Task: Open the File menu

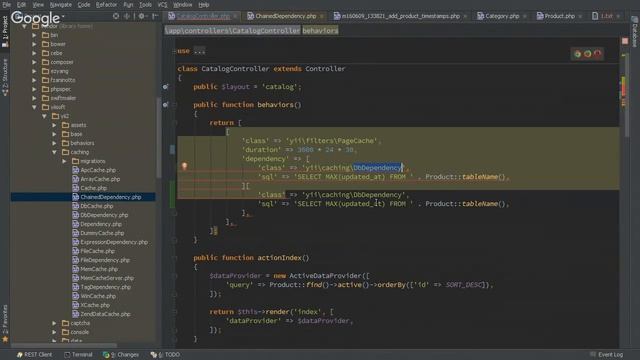Action: click(7, 4)
